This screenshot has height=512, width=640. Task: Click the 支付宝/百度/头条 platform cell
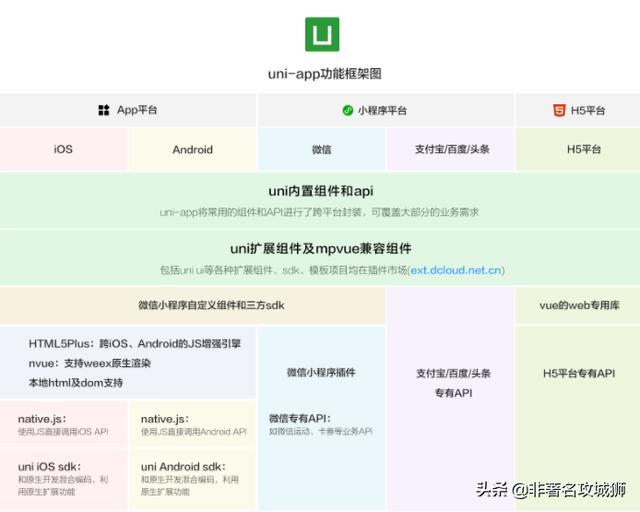coord(451,150)
